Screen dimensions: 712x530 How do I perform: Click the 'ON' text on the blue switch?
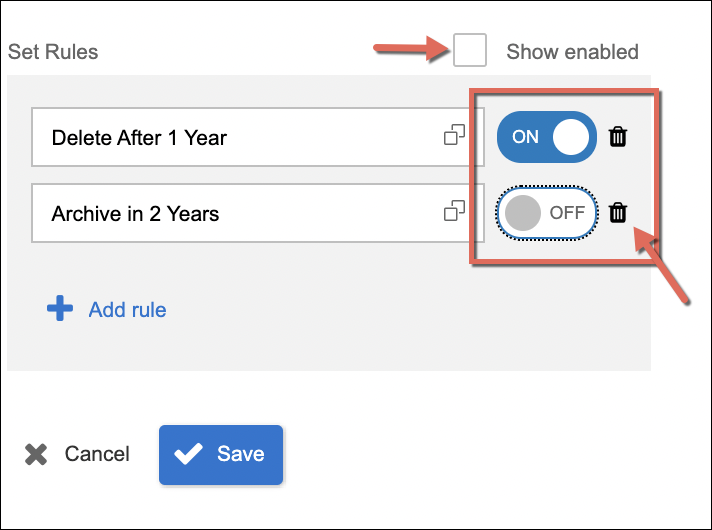click(x=525, y=137)
